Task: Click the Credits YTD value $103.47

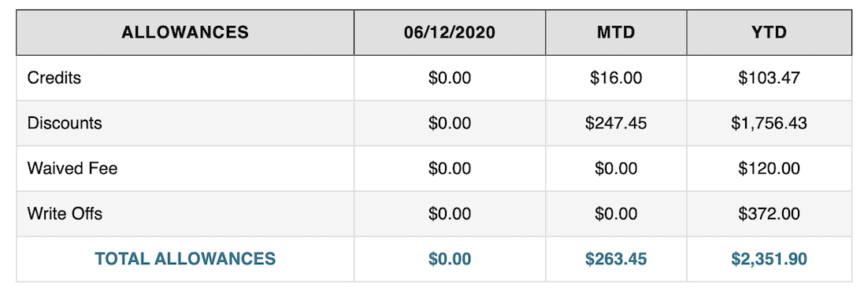Action: coord(769,78)
